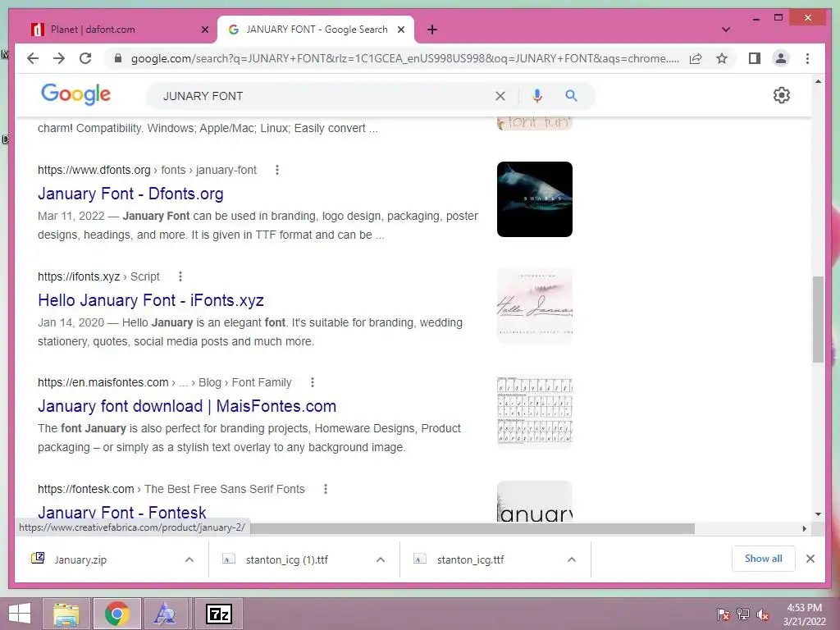
Task: Open January Font - Fontesk link
Action: 121,513
